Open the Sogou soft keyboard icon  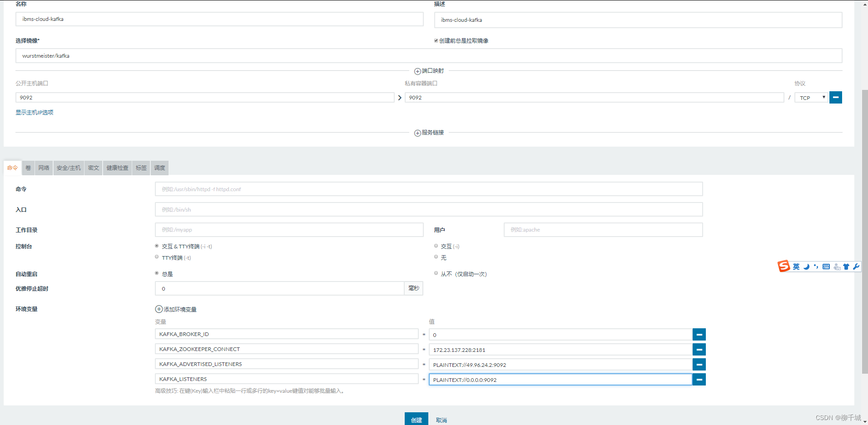[x=826, y=267]
